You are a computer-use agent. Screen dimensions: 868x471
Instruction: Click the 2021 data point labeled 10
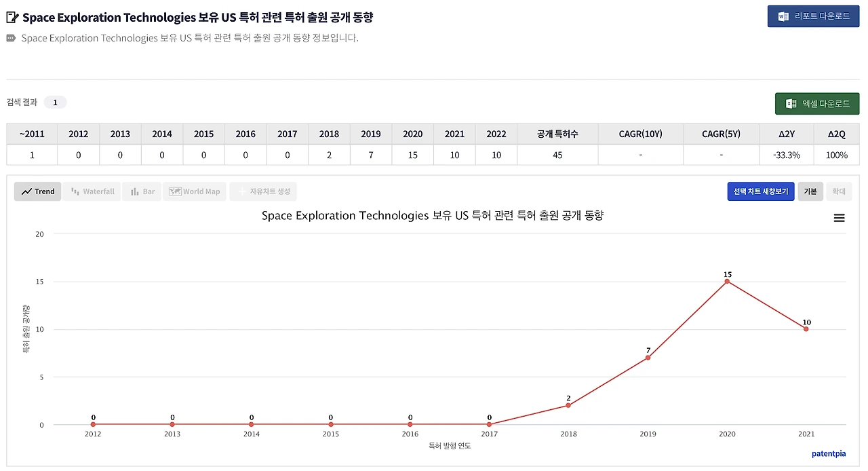(806, 329)
